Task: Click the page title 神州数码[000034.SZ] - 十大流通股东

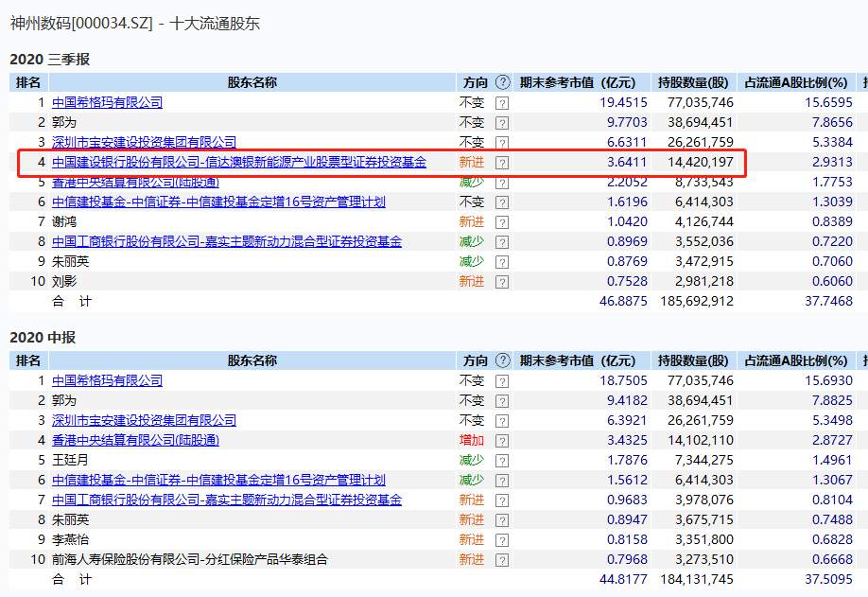Action: pos(135,24)
